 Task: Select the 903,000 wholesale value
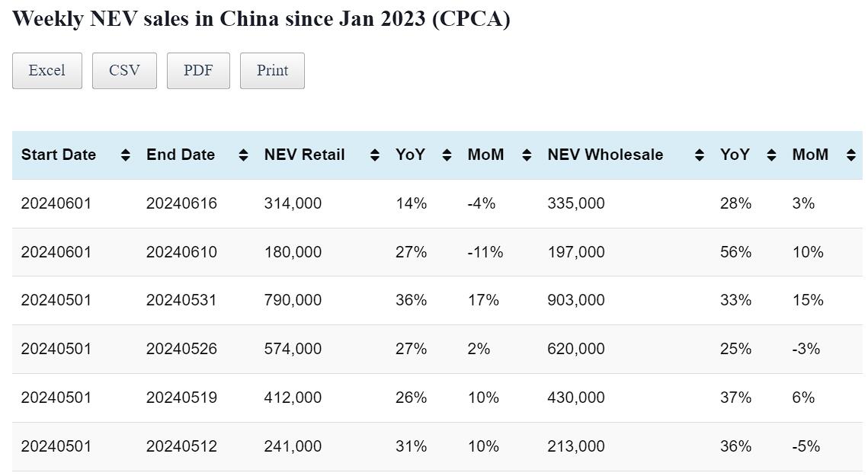tap(576, 300)
